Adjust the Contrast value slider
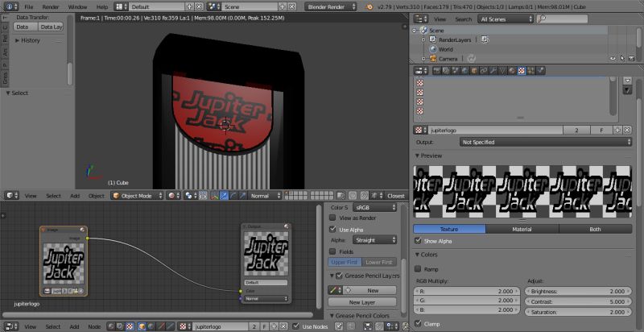Viewport: 644px width, 332px height. click(x=579, y=301)
